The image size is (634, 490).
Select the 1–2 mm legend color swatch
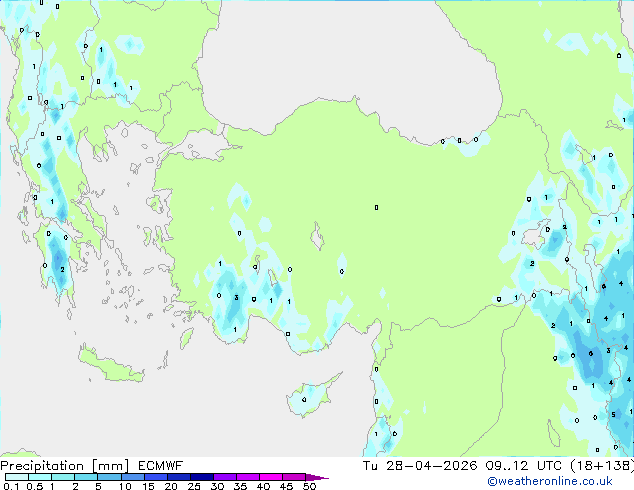click(63, 477)
